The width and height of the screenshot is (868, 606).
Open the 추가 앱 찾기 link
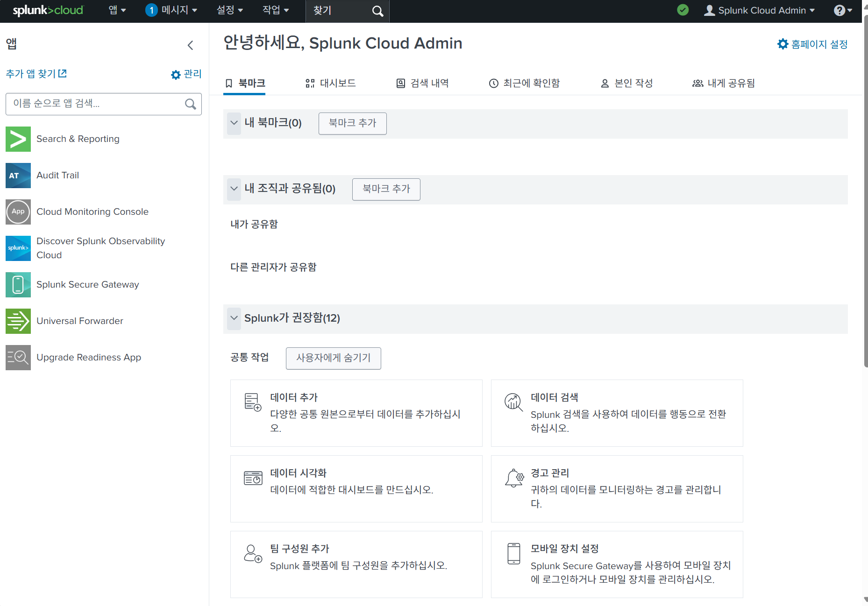click(36, 74)
